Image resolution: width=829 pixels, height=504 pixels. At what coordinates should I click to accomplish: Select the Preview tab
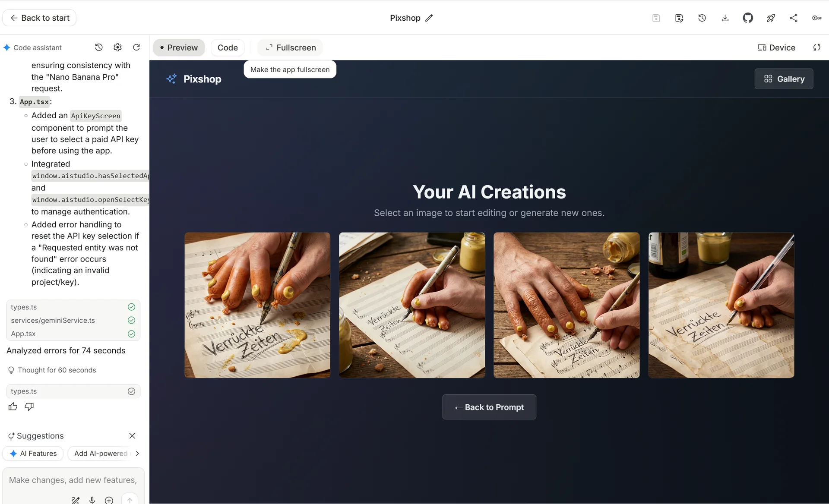click(x=179, y=47)
